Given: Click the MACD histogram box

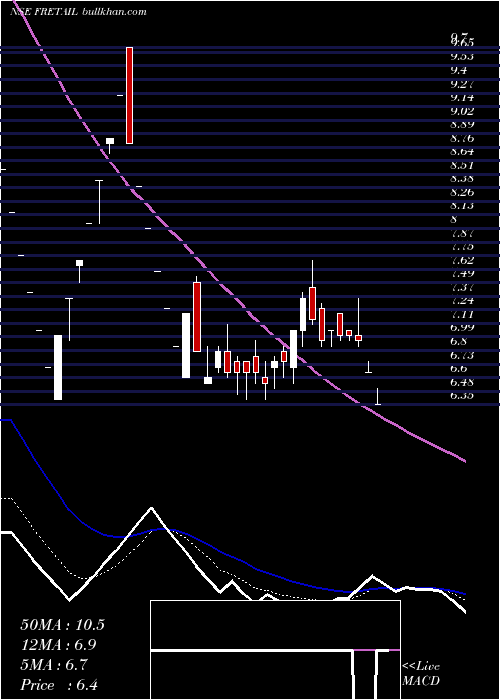Looking at the screenshot, I should (x=275, y=650).
